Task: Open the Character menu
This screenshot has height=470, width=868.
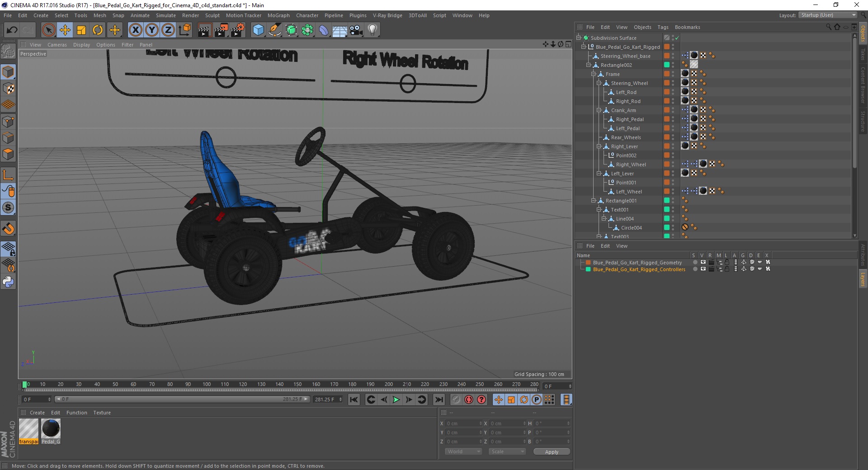Action: point(307,15)
